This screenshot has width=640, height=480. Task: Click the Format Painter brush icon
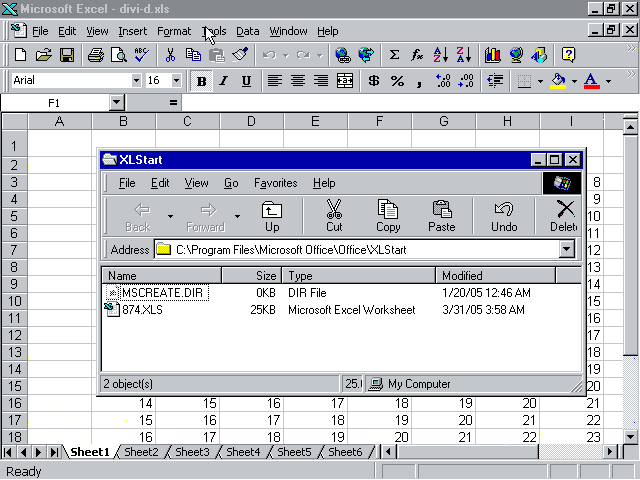pyautogui.click(x=240, y=55)
